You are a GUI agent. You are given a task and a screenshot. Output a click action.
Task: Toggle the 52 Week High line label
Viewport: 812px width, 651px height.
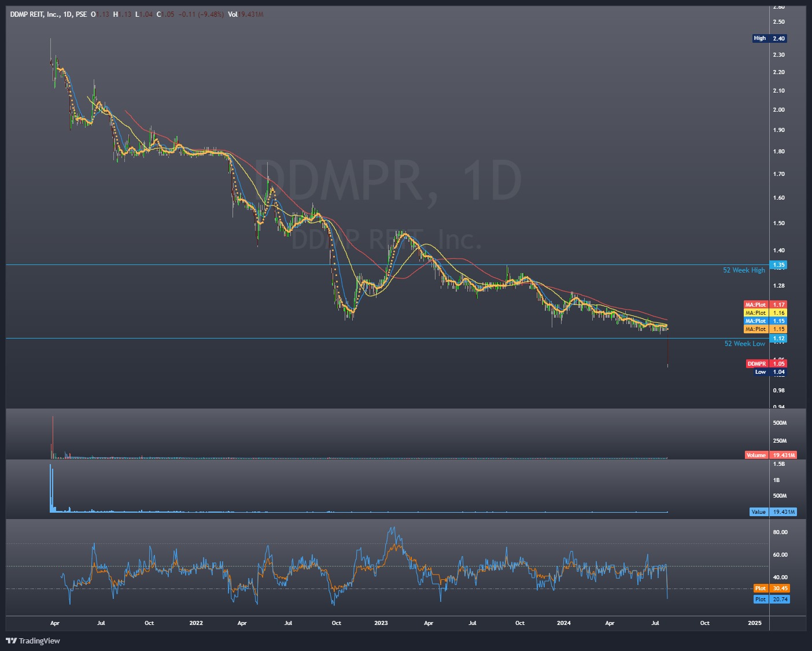click(744, 270)
